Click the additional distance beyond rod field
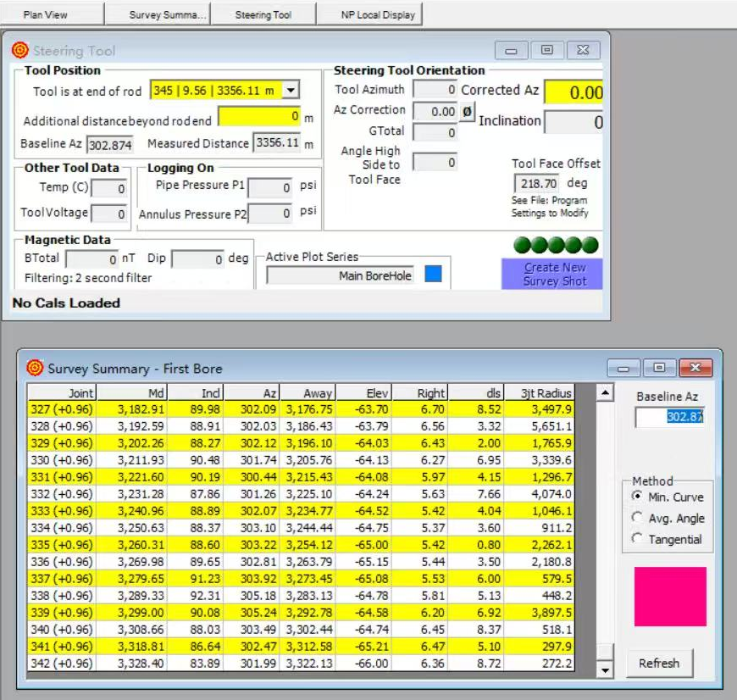 point(259,116)
